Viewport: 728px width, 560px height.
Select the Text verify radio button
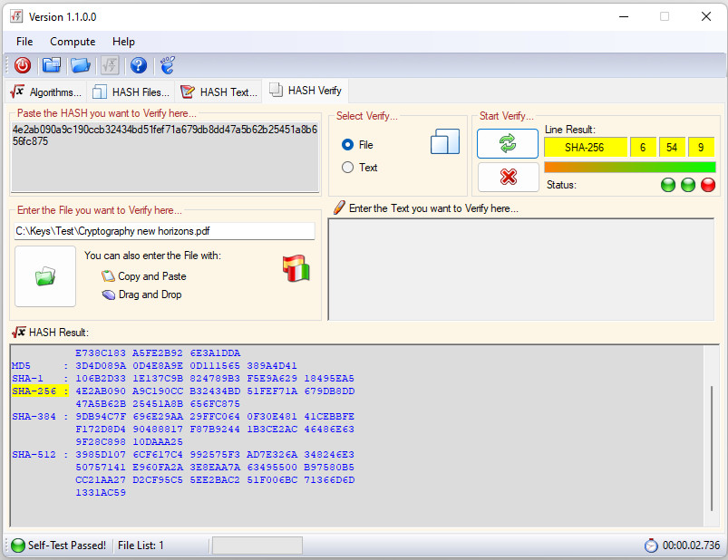pyautogui.click(x=347, y=167)
